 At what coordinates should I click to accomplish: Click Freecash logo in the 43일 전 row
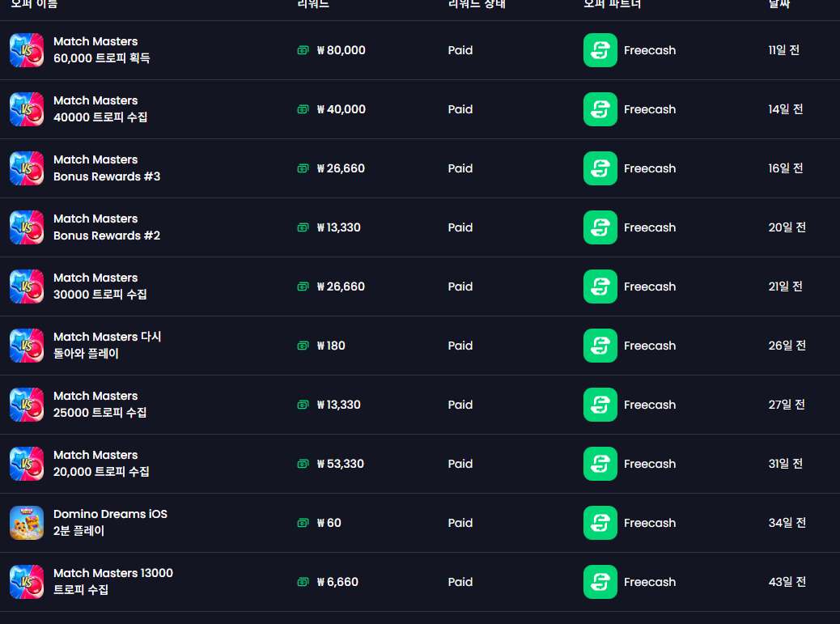tap(600, 582)
